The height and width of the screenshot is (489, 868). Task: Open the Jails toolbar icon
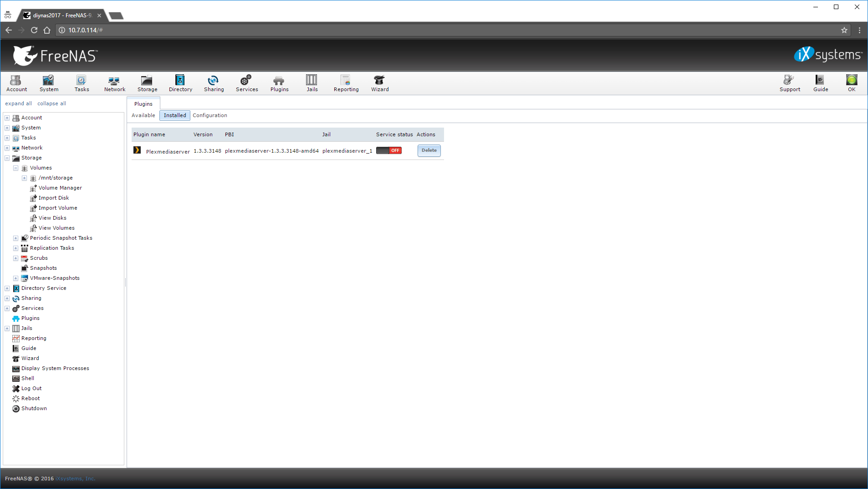click(312, 83)
